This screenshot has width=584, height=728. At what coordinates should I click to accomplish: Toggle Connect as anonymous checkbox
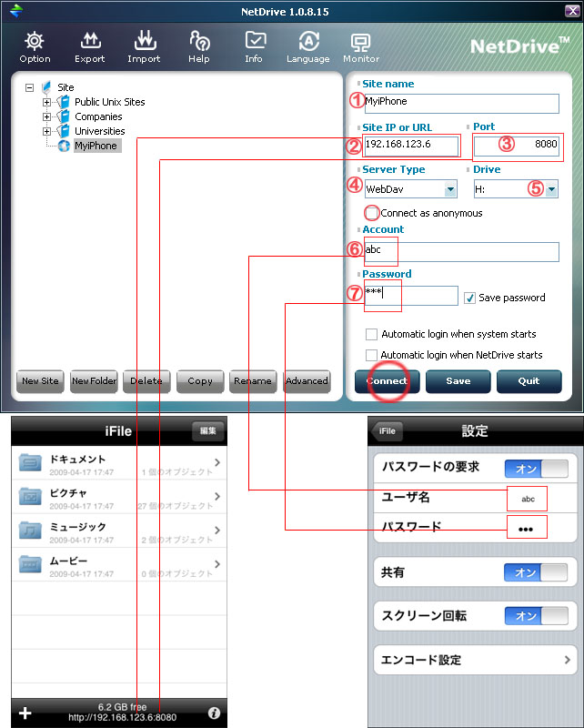pyautogui.click(x=372, y=213)
